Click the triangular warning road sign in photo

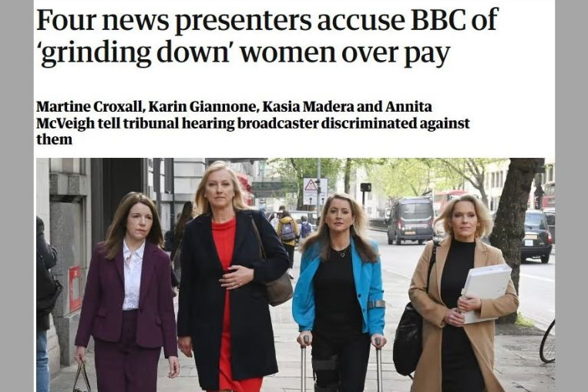pos(311,185)
